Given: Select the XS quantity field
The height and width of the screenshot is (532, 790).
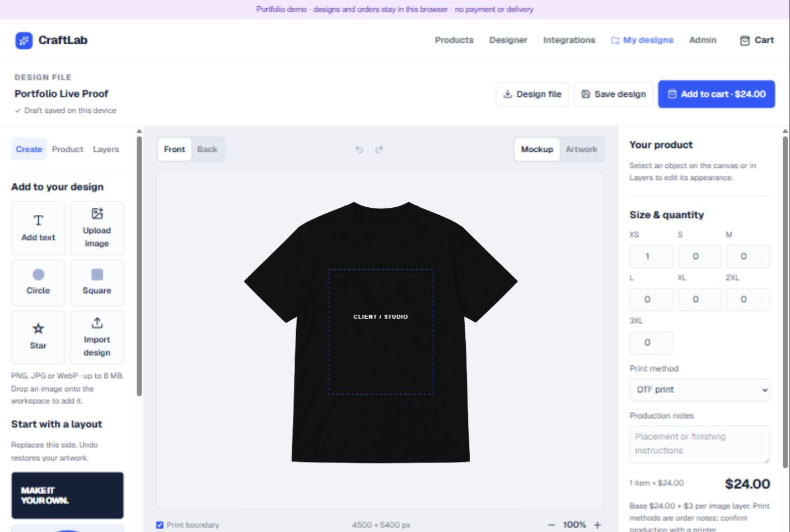Looking at the screenshot, I should tap(651, 256).
